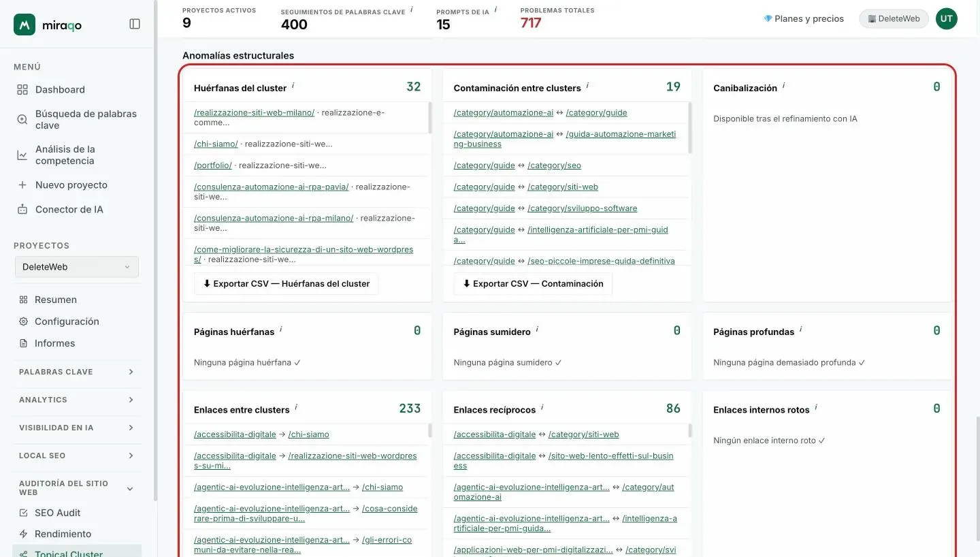Open the /category/sviluppo-software link

point(582,208)
